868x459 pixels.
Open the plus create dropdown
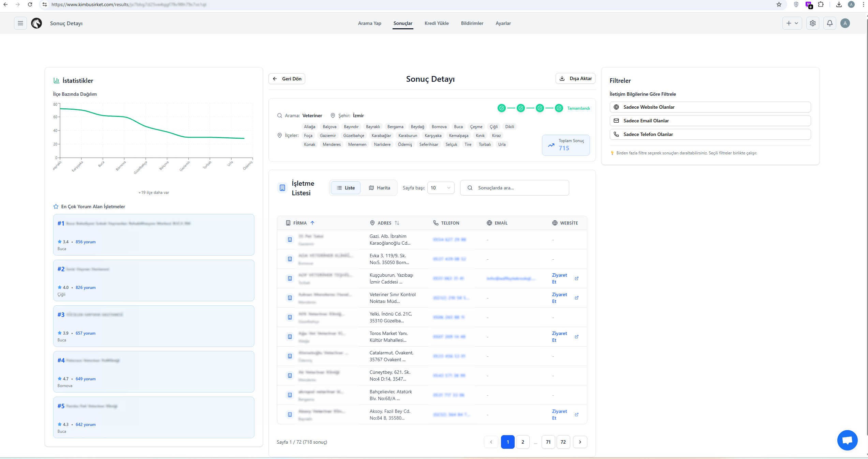(x=792, y=23)
